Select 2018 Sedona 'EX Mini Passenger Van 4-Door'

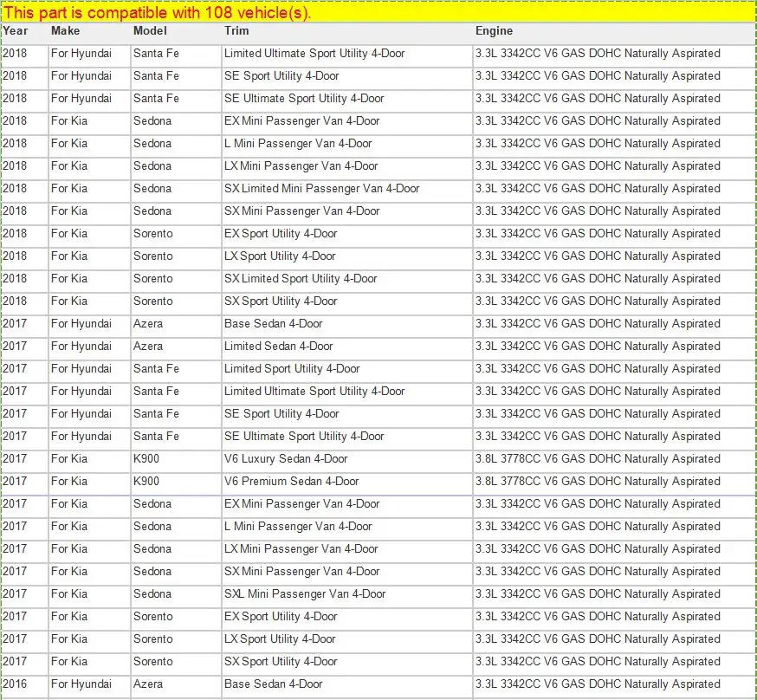301,121
